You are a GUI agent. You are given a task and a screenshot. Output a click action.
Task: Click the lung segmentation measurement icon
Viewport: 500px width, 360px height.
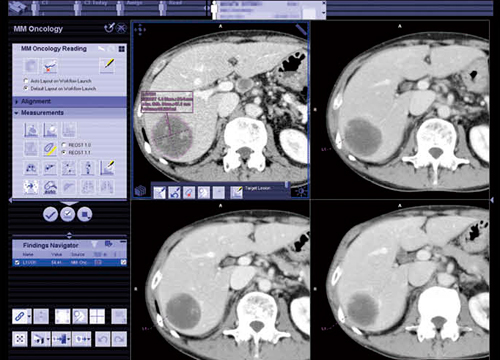(x=31, y=168)
